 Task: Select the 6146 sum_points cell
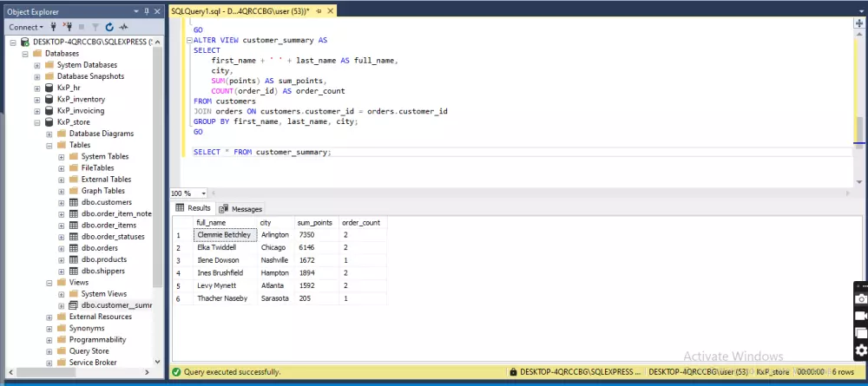pos(317,248)
